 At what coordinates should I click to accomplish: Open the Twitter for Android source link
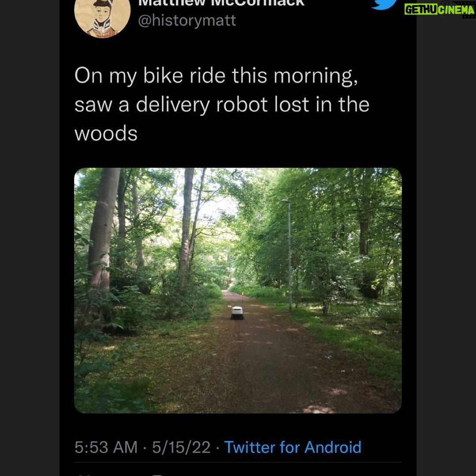[x=293, y=447]
